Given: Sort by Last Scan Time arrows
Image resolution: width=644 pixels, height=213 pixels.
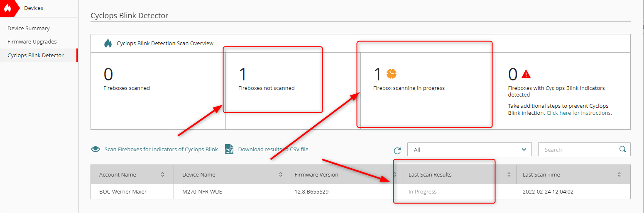Looking at the screenshot, I should pos(619,174).
